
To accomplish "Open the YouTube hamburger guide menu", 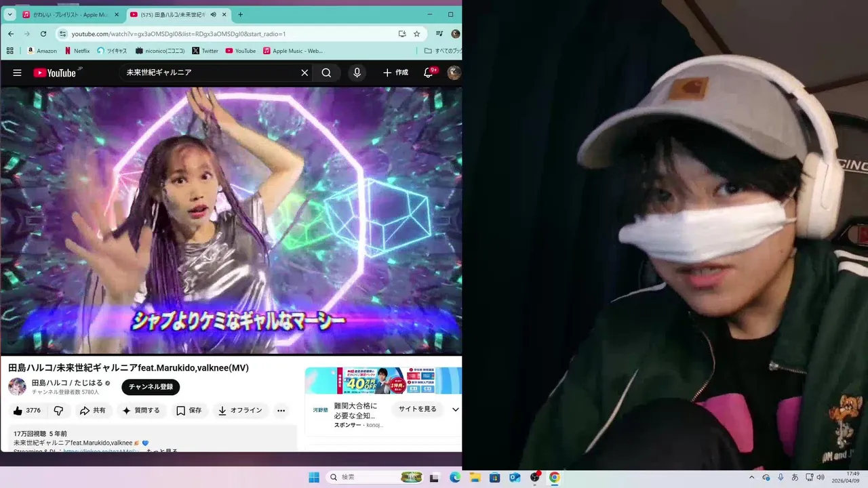I will point(17,73).
